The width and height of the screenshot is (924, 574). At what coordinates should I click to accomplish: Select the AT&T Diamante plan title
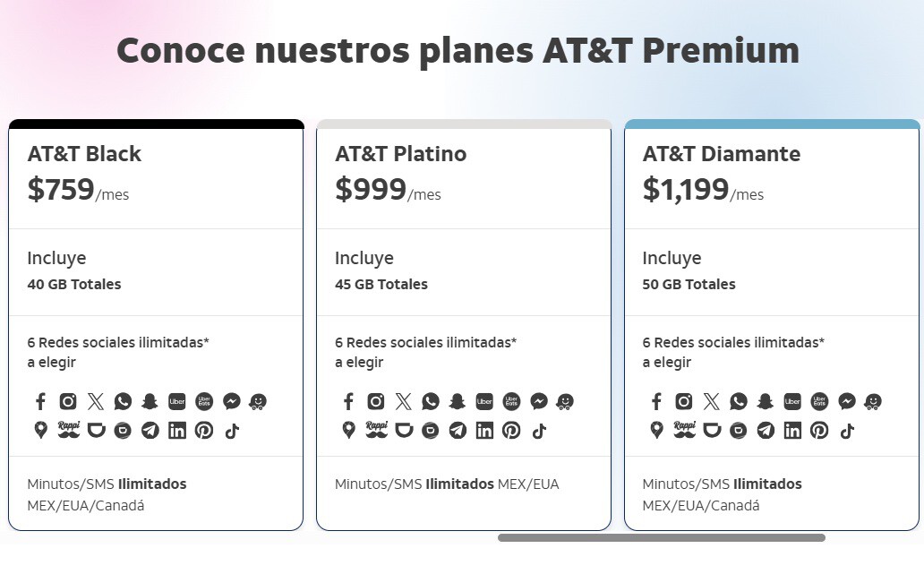point(721,154)
